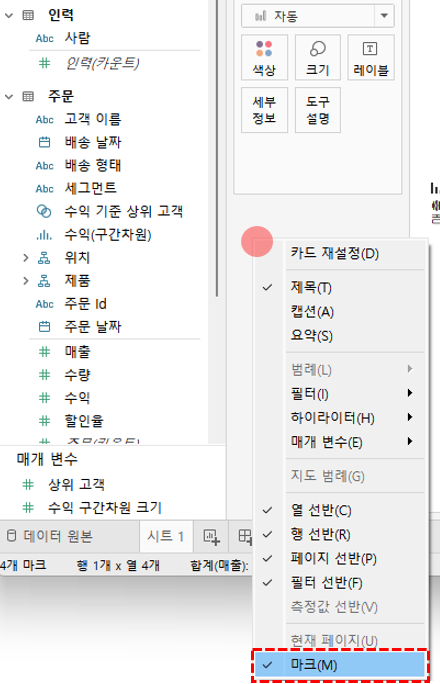Click Abc icon beside 주문 Id
Screen dimensions: 440x684
(44, 304)
